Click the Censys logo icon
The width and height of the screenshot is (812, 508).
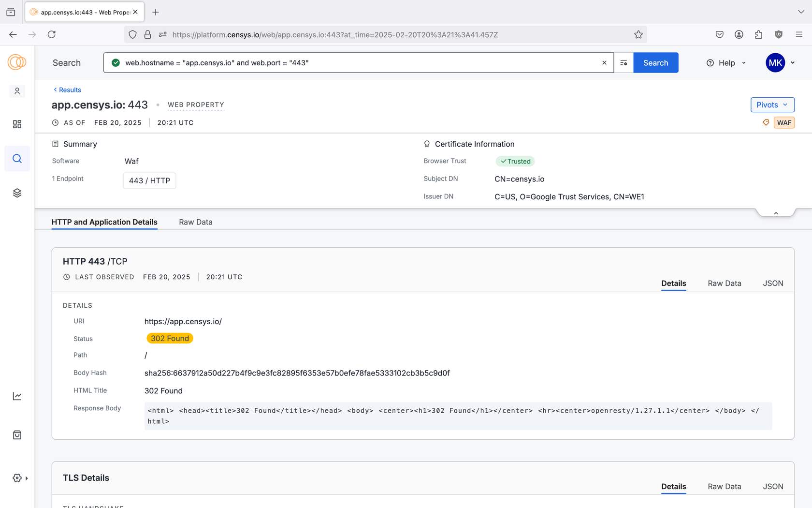tap(17, 62)
